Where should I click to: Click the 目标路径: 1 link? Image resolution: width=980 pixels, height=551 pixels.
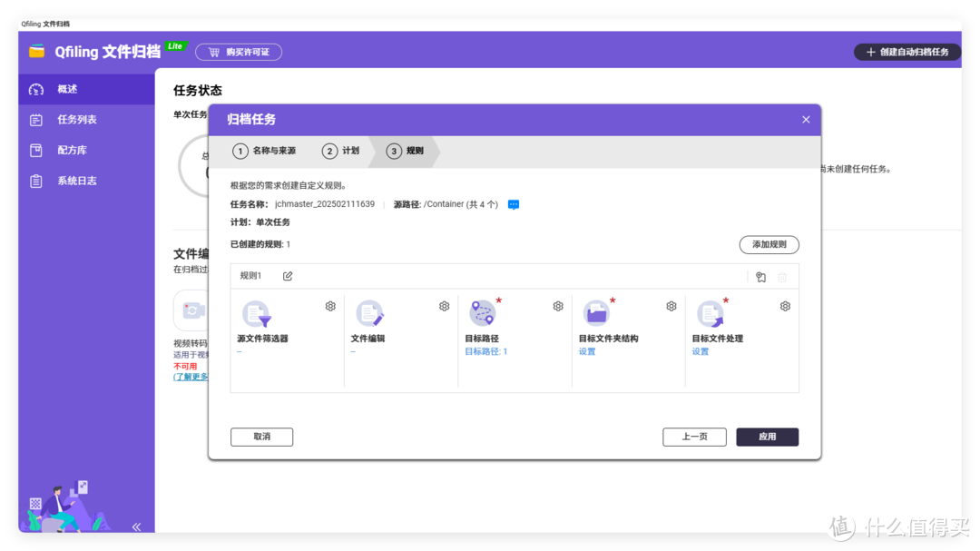pyautogui.click(x=486, y=351)
